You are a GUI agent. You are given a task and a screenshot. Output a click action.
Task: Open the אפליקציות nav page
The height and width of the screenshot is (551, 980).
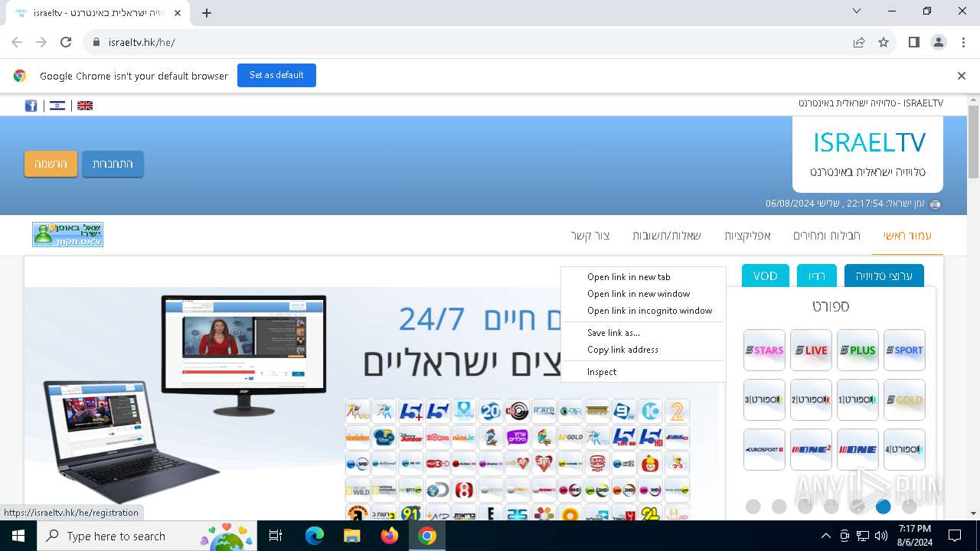pyautogui.click(x=747, y=236)
